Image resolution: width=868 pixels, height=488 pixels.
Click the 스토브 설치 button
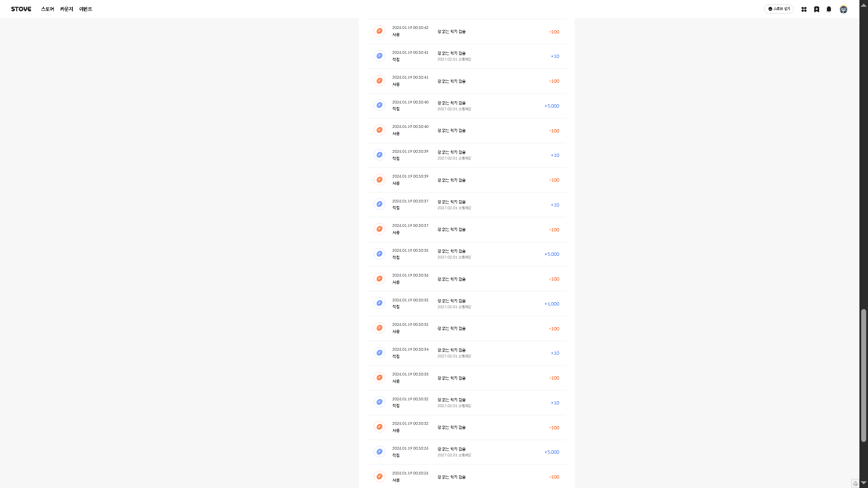(x=779, y=9)
